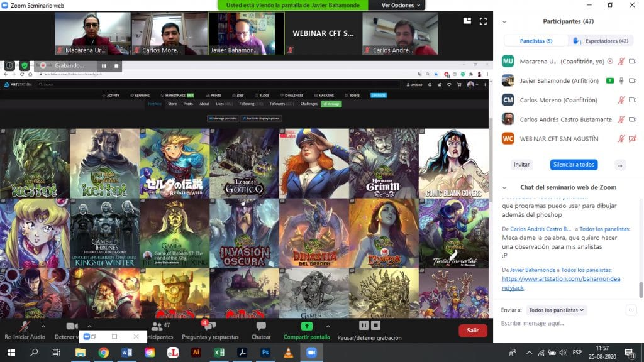Pause recording from the Grabando indicator
Viewport: 644px width, 362px height.
[104, 65]
